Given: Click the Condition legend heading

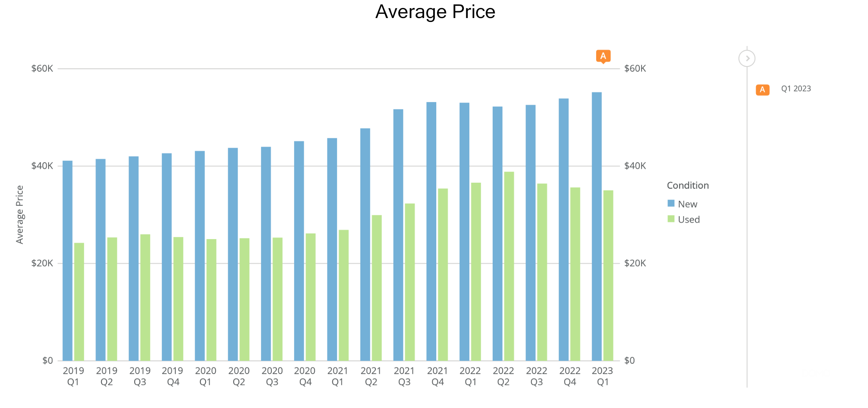Looking at the screenshot, I should click(688, 185).
